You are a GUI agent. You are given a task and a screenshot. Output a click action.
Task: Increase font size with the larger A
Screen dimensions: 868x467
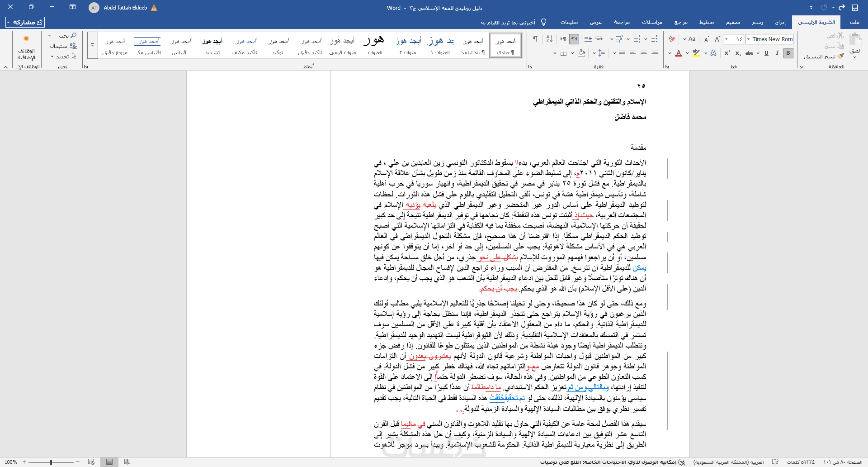[717, 39]
